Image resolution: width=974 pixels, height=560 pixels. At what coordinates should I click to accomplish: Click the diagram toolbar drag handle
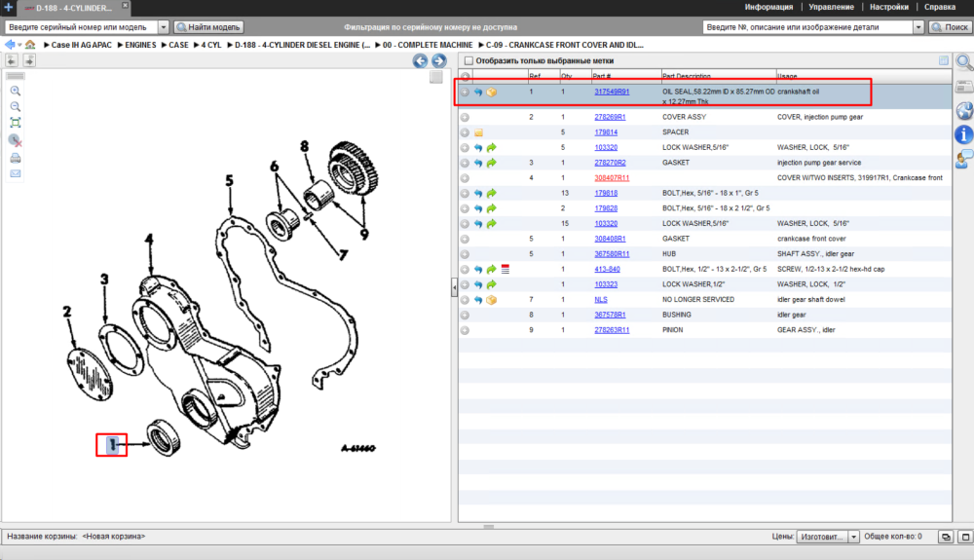point(16,76)
